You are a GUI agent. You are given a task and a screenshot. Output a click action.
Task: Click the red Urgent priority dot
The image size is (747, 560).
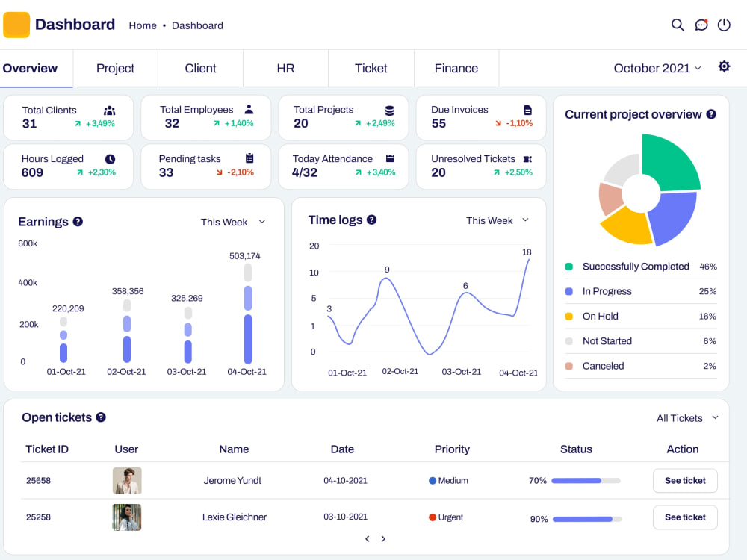point(432,517)
